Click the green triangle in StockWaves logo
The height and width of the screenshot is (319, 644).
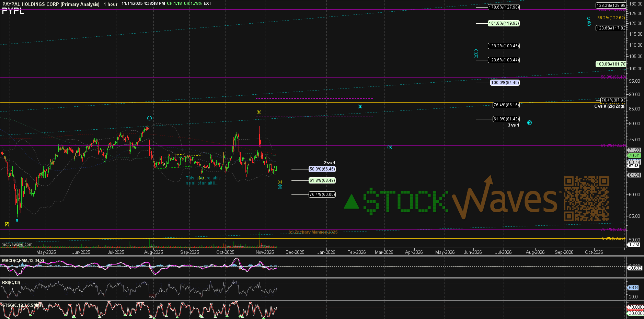pyautogui.click(x=351, y=202)
